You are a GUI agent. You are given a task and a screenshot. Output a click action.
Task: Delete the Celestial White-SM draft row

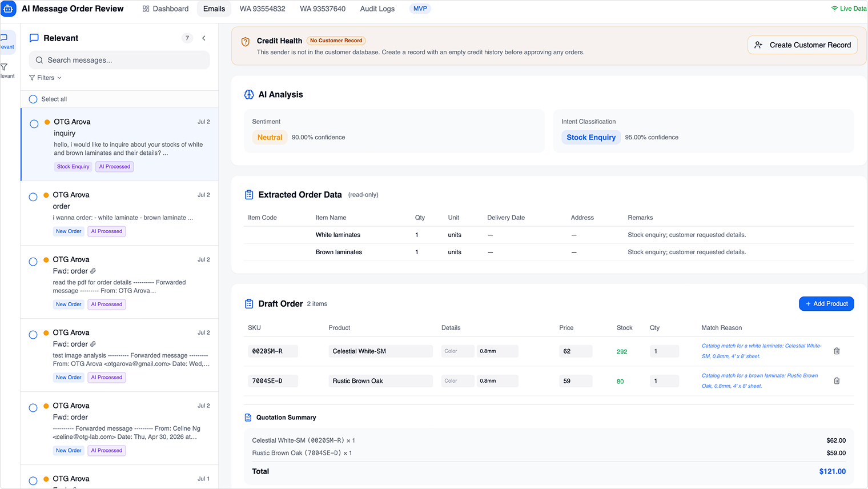pyautogui.click(x=837, y=351)
